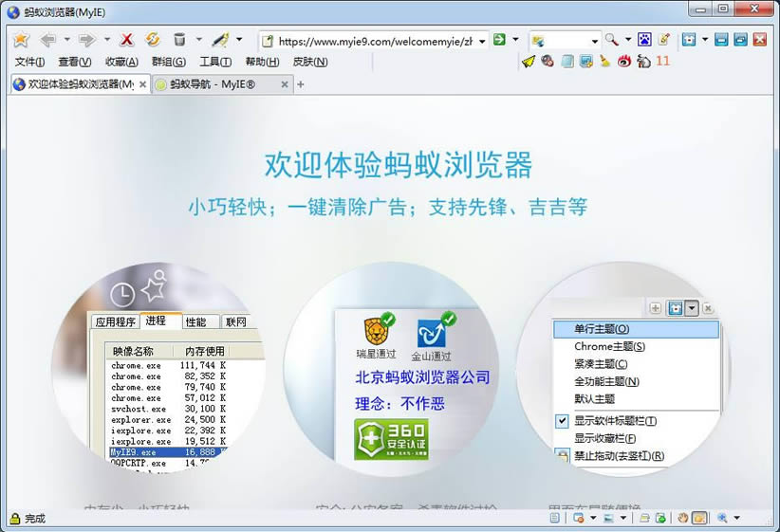This screenshot has height=532, width=780.
Task: Click the 欢迎体验蚂蚁浏览器 heading
Action: (398, 165)
